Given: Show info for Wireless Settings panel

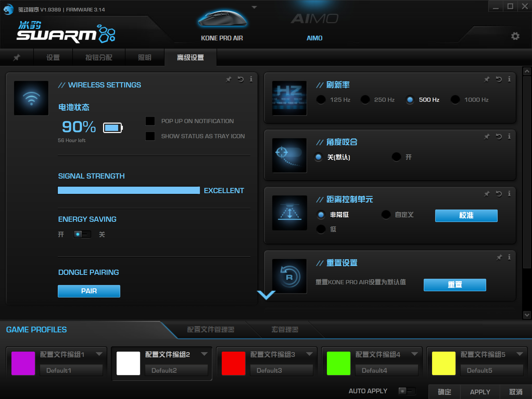Looking at the screenshot, I should (x=251, y=79).
